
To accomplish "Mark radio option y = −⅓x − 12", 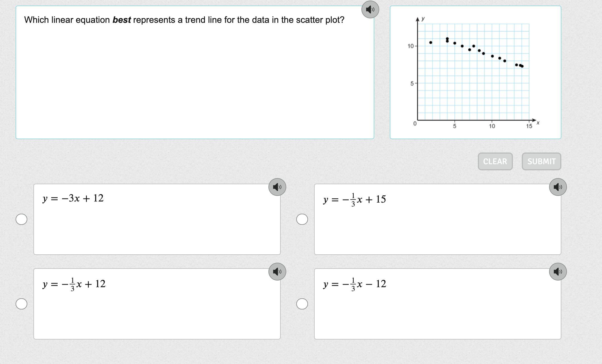I will pyautogui.click(x=302, y=304).
